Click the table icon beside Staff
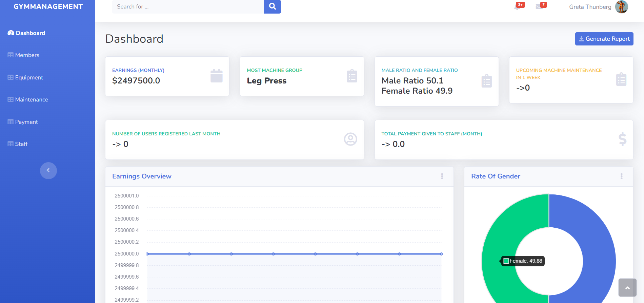 pos(11,144)
